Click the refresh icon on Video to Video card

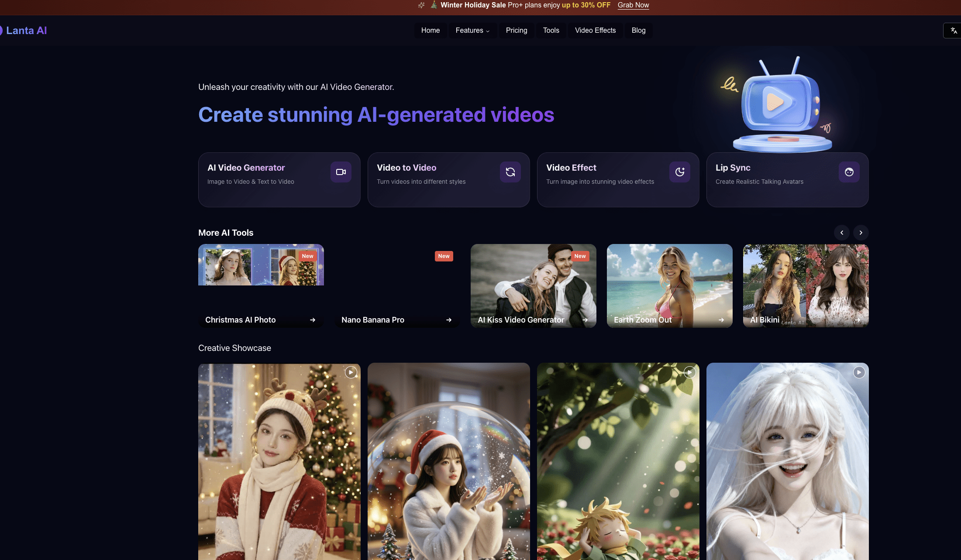pos(510,172)
